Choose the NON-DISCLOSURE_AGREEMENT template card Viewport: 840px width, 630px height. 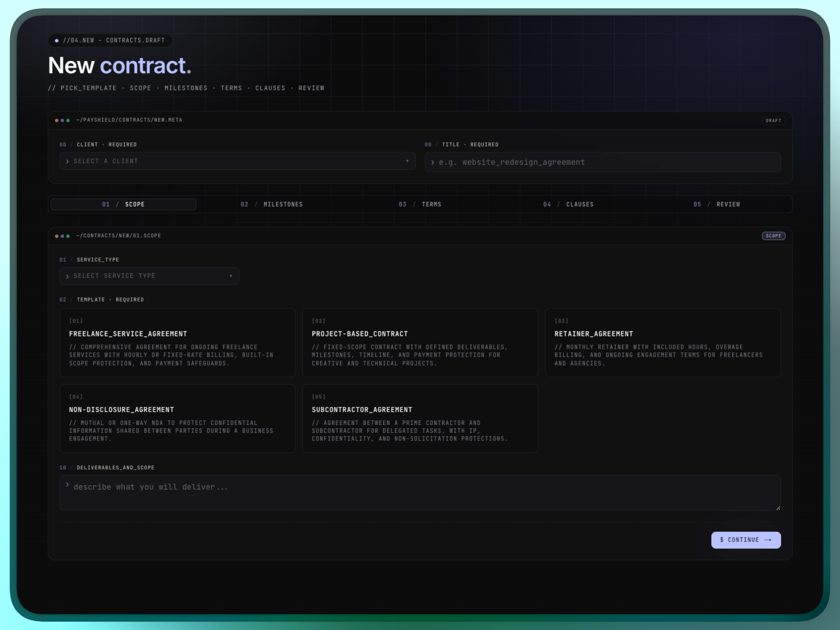(x=177, y=418)
